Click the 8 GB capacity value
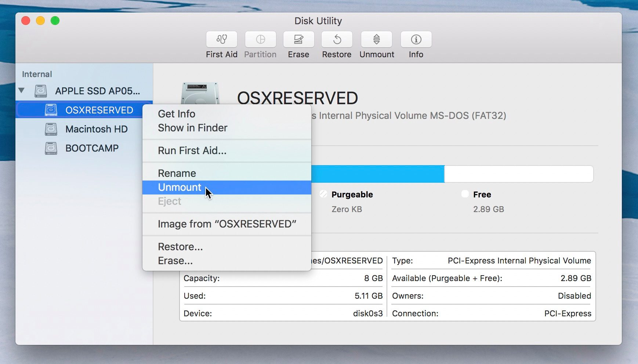 tap(373, 278)
